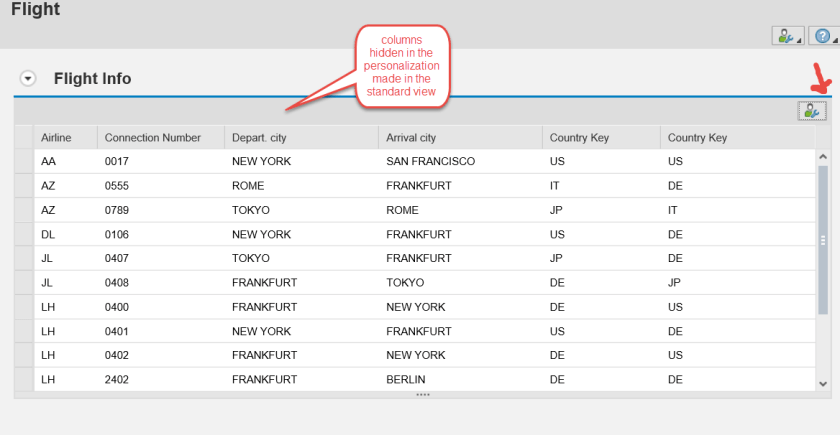The width and height of the screenshot is (840, 435).
Task: Click the Airline column header
Action: click(56, 138)
